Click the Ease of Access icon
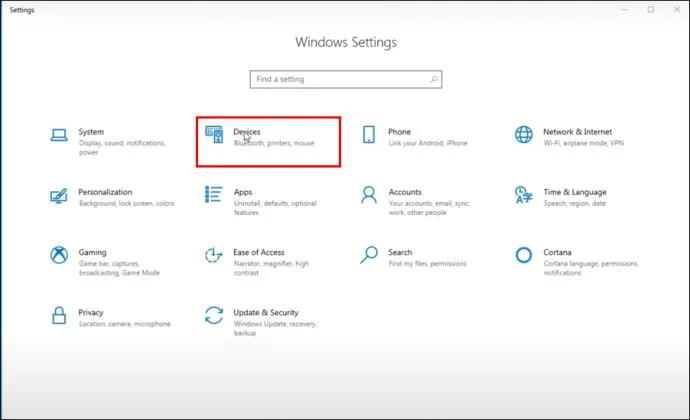The height and width of the screenshot is (420, 690). [x=214, y=255]
